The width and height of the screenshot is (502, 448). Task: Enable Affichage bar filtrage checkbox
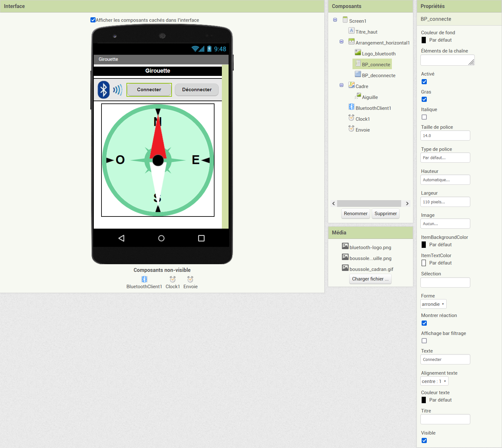coord(424,341)
